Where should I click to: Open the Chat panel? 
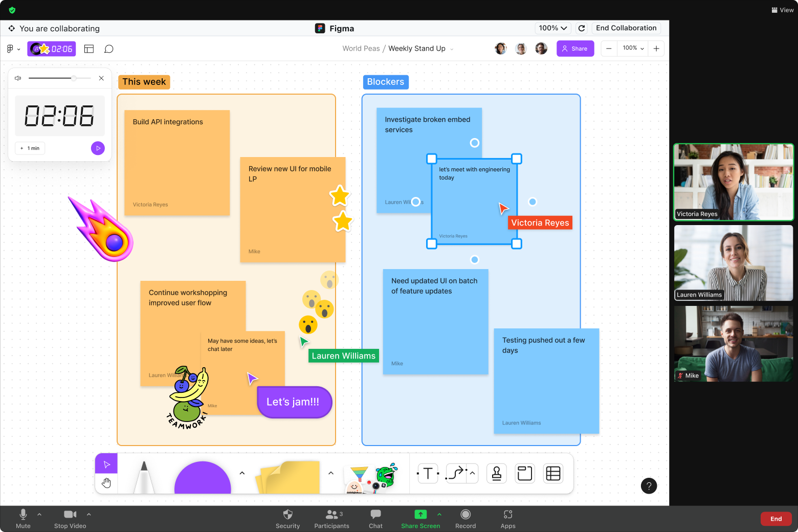coord(375,518)
